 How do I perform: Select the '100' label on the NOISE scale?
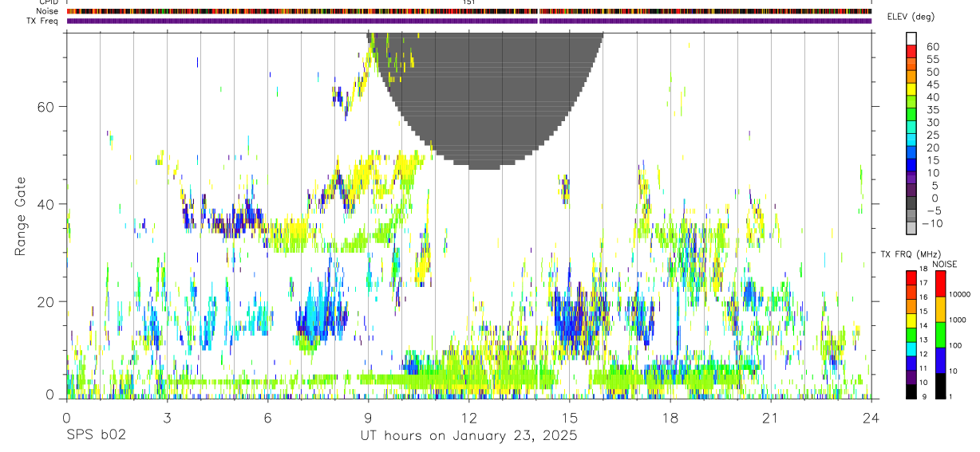click(956, 345)
